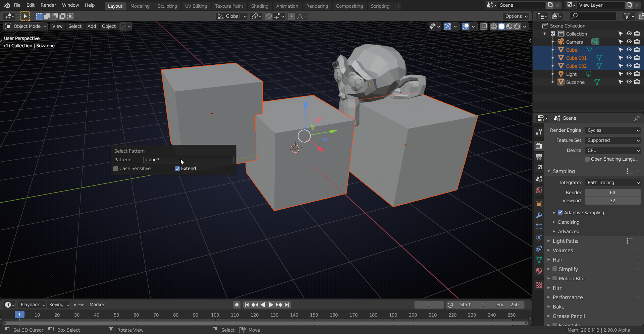The height and width of the screenshot is (334, 644).
Task: Uncheck Extend in the Select Pattern popup
Action: tap(177, 168)
